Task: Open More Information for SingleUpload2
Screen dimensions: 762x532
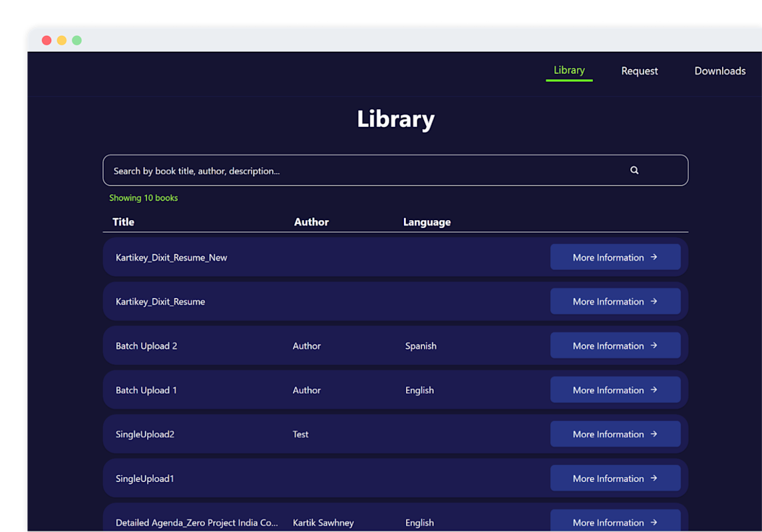Action: pyautogui.click(x=615, y=434)
